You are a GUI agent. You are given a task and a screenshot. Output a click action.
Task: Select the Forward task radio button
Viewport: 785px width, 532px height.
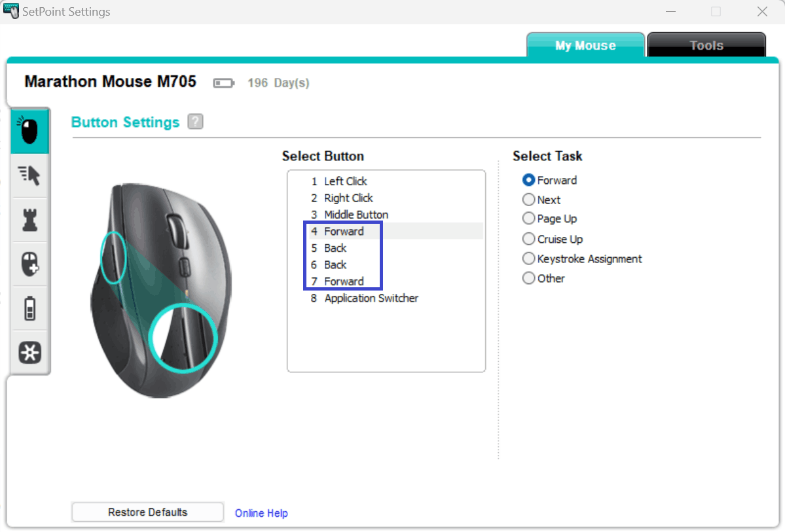[x=528, y=180]
